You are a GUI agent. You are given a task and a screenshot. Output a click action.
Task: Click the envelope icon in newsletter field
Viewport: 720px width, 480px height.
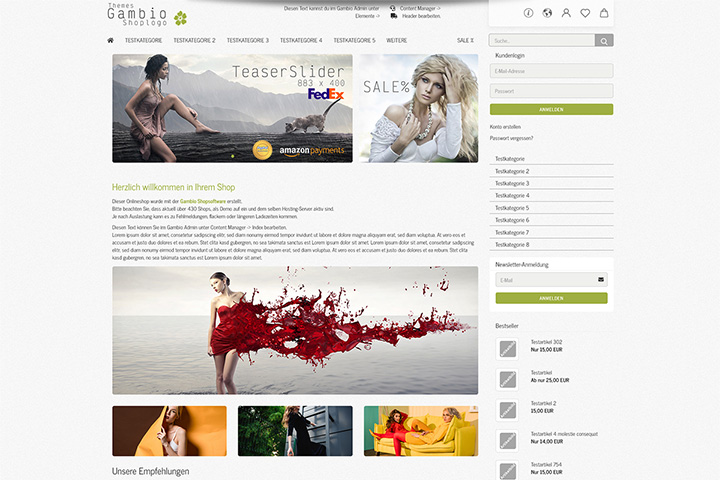[x=601, y=279]
